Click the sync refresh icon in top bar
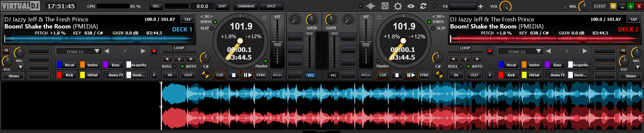Screen dimensions: 644x133 tap(423, 6)
